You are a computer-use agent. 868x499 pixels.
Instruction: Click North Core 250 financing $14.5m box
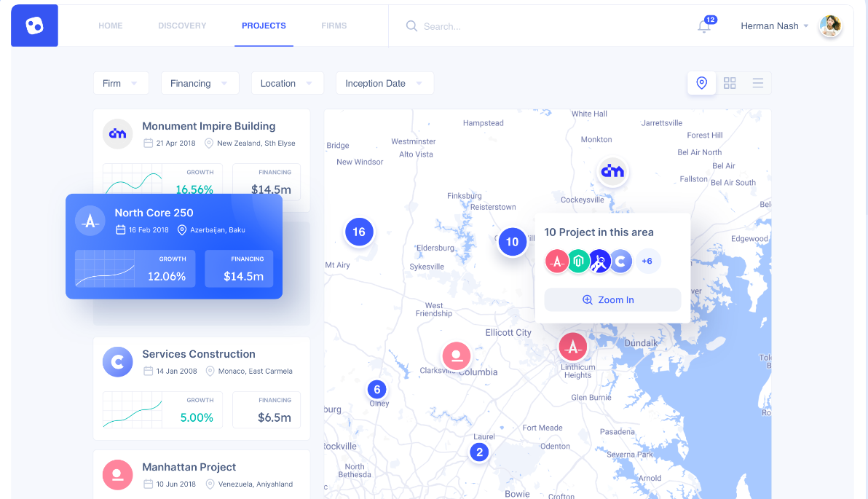tap(239, 269)
